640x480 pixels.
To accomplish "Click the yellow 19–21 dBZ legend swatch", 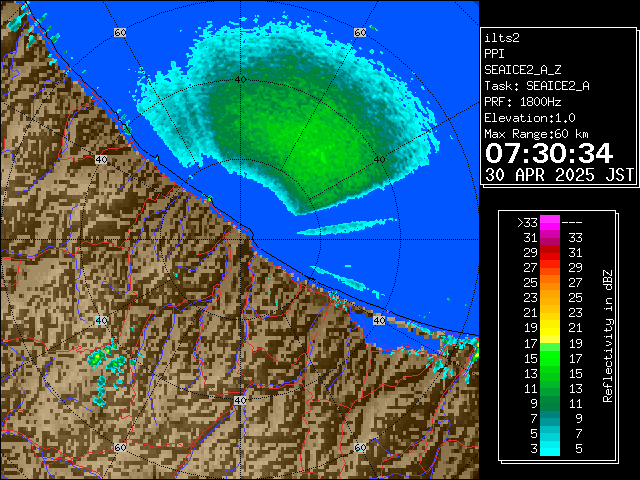I will 549,328.
